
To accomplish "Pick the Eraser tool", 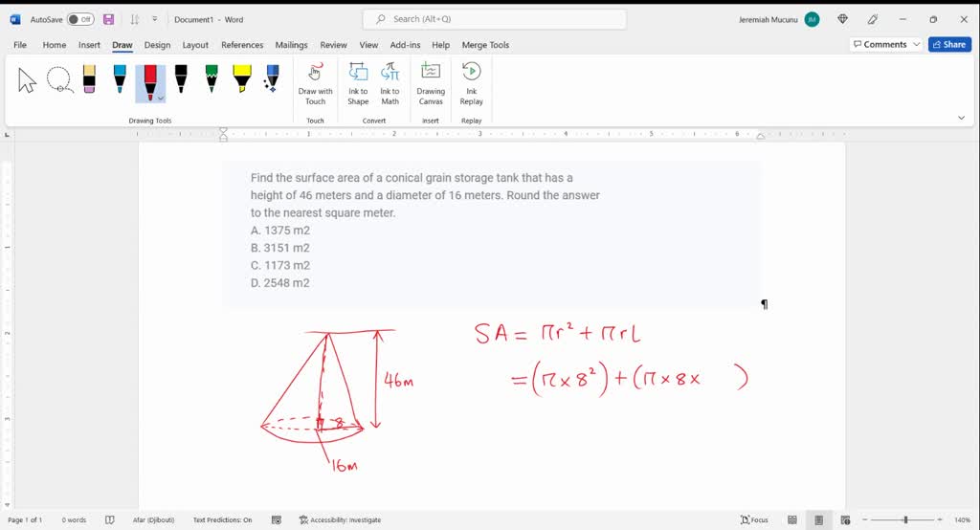I will click(89, 79).
